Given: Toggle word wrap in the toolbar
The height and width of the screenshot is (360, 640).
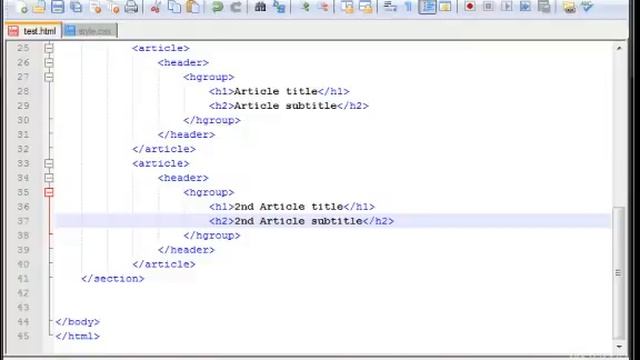Looking at the screenshot, I should pyautogui.click(x=390, y=7).
